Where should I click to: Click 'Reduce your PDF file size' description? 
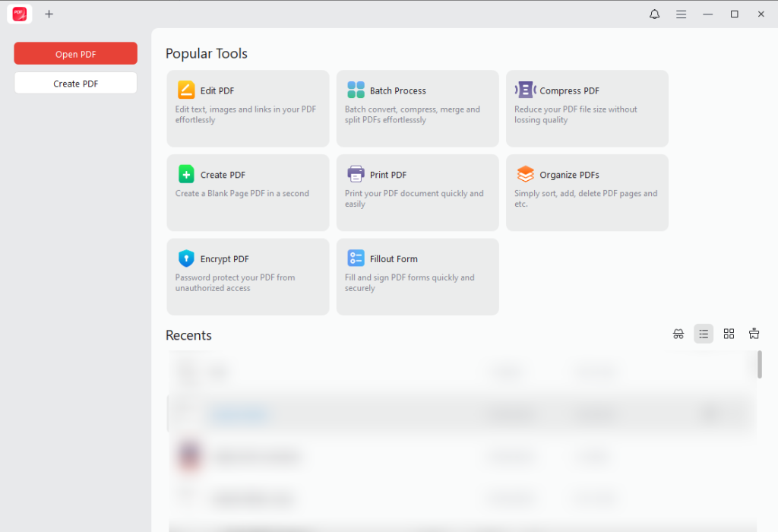(576, 115)
